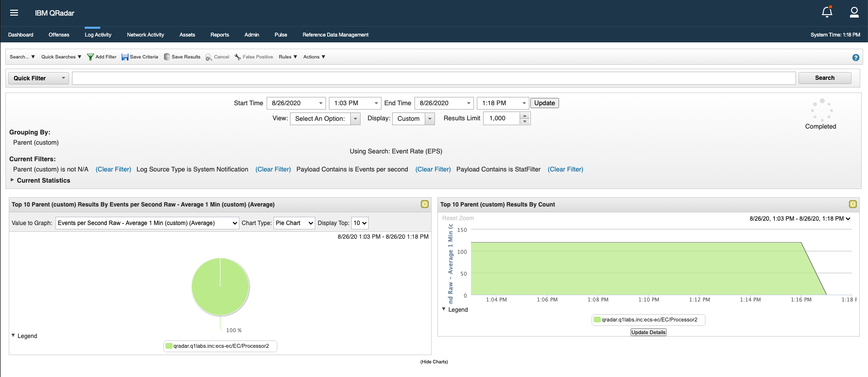The width and height of the screenshot is (868, 377).
Task: Go to the Reports tab
Action: pyautogui.click(x=219, y=35)
